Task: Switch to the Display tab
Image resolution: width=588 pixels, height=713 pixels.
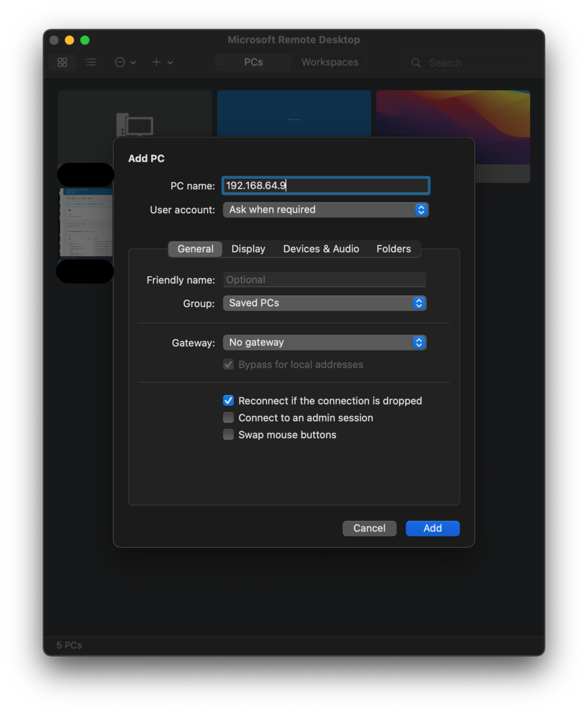Action: pos(248,249)
